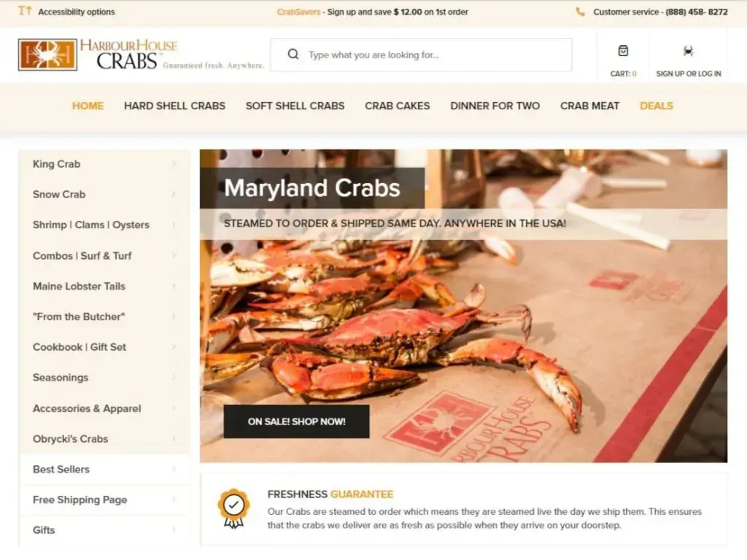Go to the Crab Cakes menu item
Viewport: 747px width, 560px height.
pyautogui.click(x=398, y=106)
